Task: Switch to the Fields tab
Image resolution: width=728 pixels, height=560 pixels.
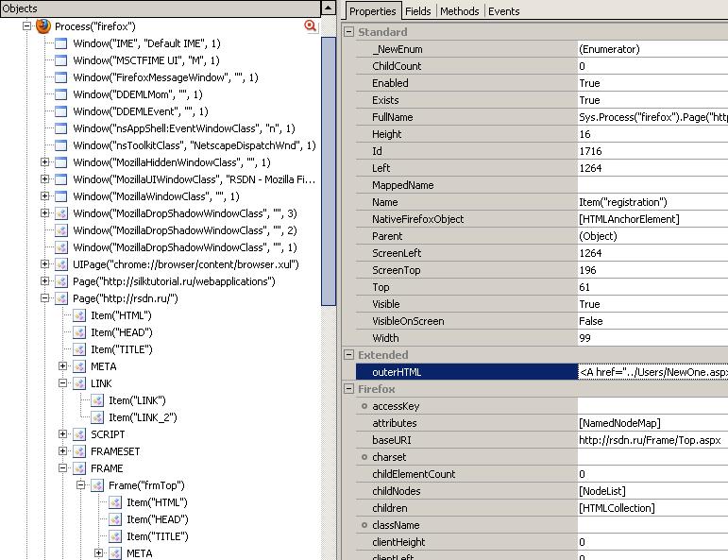Action: (x=417, y=11)
